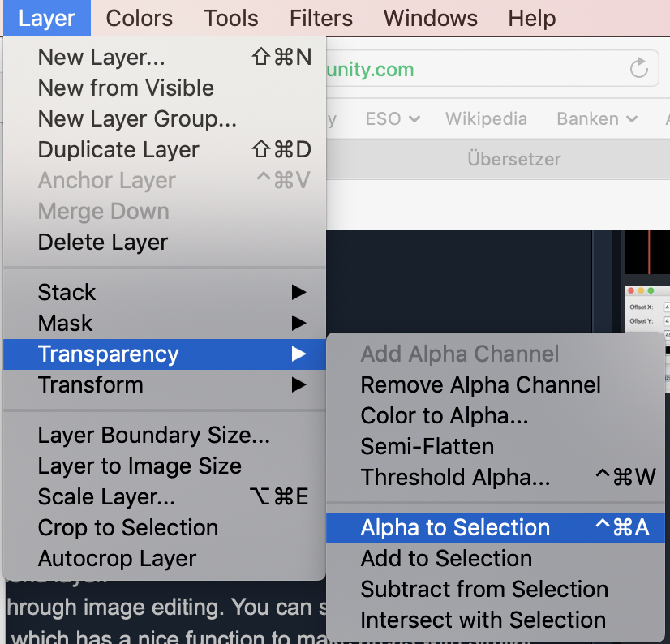This screenshot has height=644, width=670.
Task: Select Alpha to Selection
Action: point(455,528)
